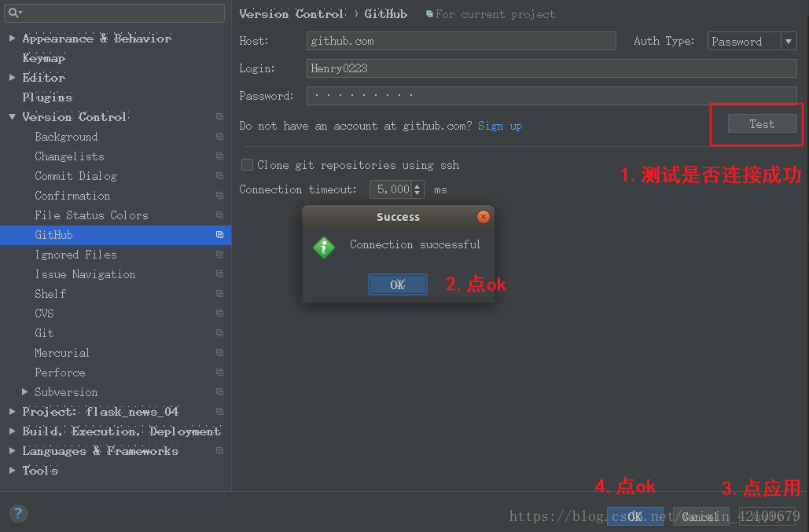
Task: Close the Success dialog with red X
Action: click(x=484, y=217)
